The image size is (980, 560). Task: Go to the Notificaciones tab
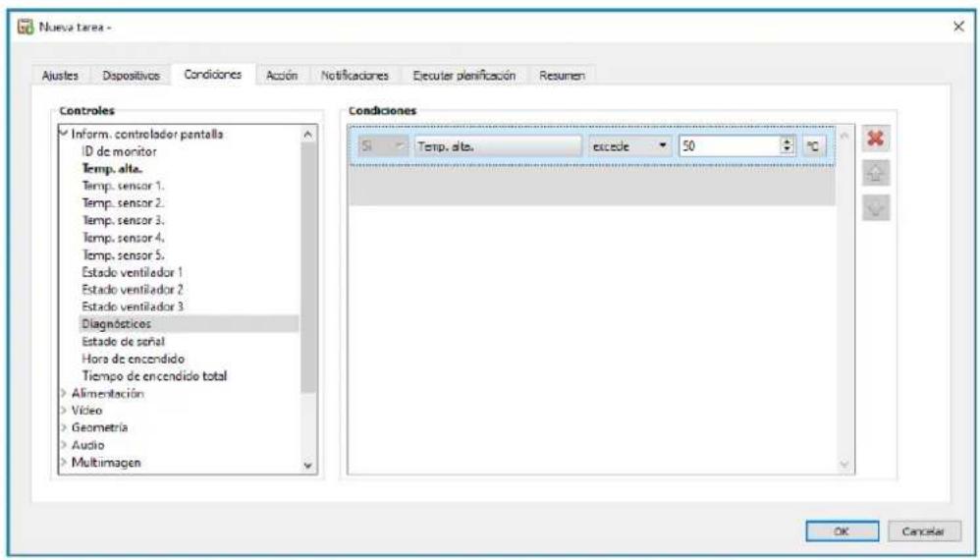click(354, 76)
